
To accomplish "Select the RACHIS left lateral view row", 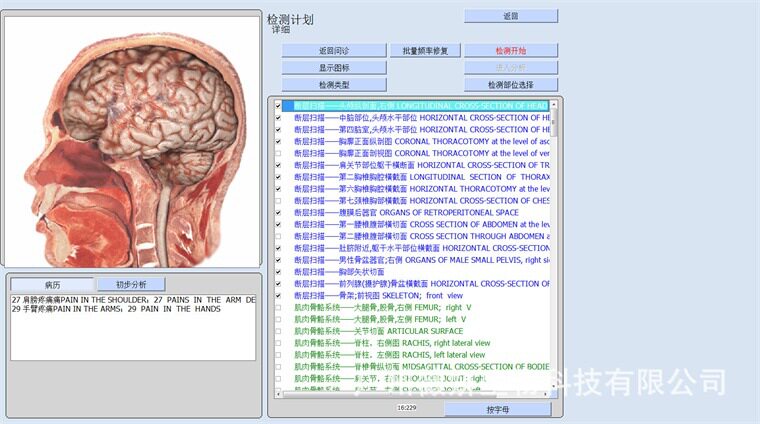I will coord(390,355).
